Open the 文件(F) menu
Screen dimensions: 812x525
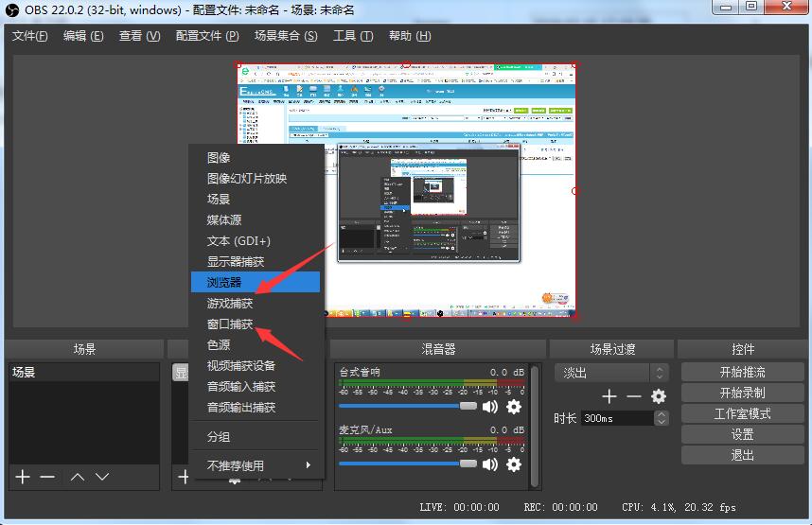point(30,36)
